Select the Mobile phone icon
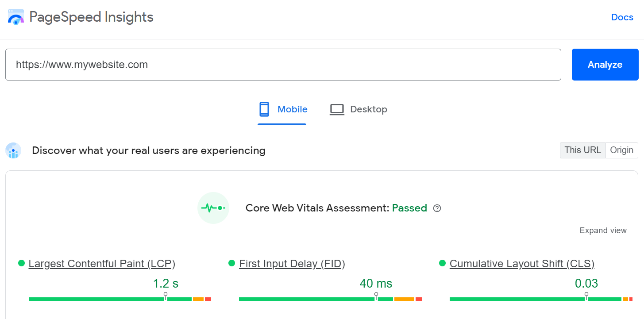The image size is (644, 319). pos(264,109)
